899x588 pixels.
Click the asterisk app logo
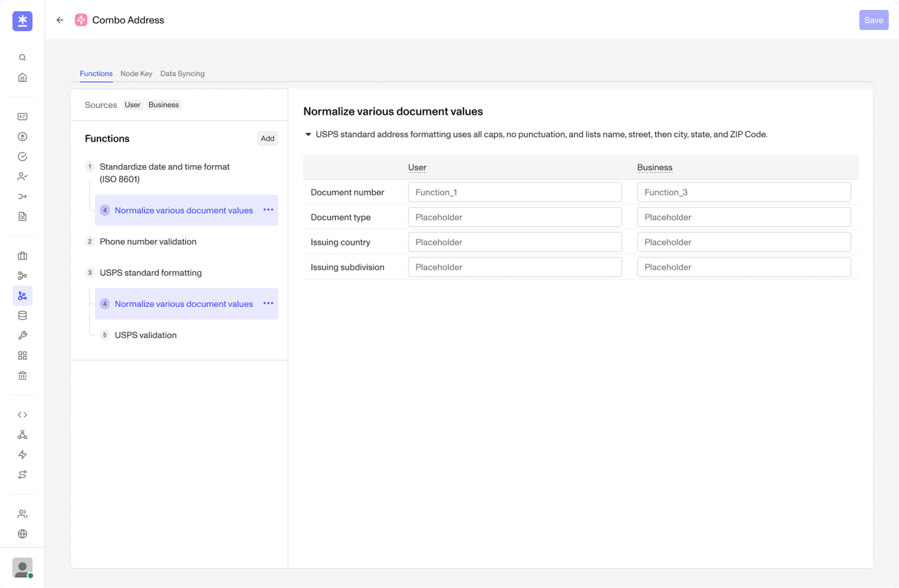pyautogui.click(x=23, y=21)
